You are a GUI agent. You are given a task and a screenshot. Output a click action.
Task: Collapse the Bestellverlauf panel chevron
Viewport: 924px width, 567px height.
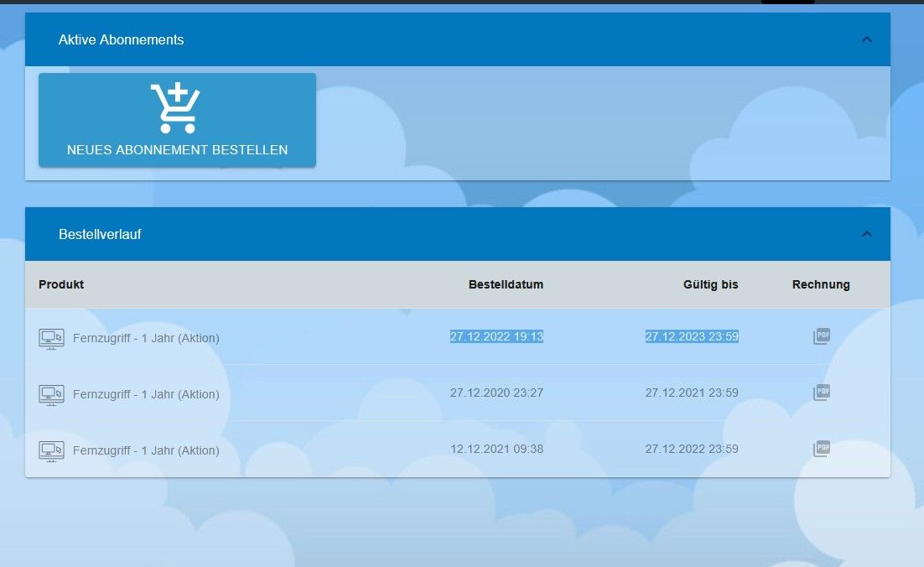tap(866, 234)
